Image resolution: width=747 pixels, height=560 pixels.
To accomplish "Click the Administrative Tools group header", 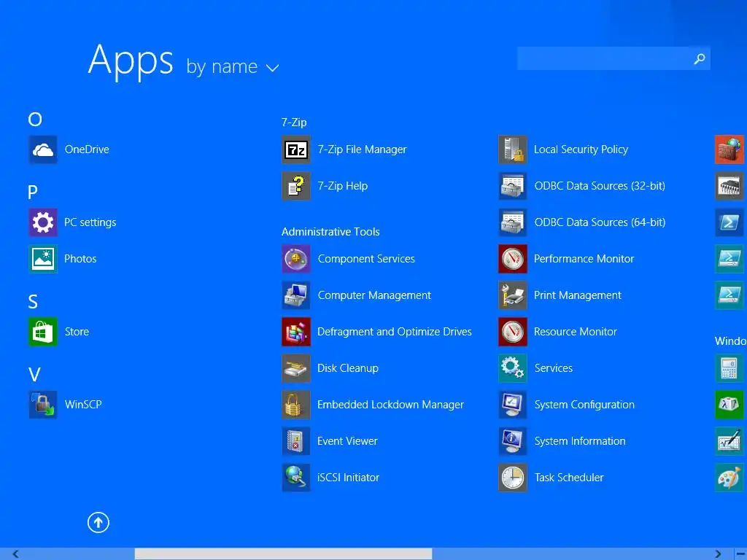I will tap(330, 232).
